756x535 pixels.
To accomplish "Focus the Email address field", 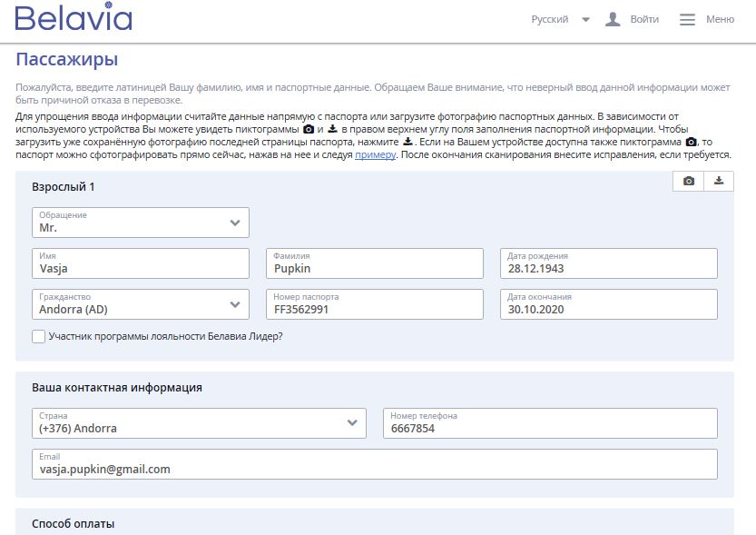I will point(374,464).
